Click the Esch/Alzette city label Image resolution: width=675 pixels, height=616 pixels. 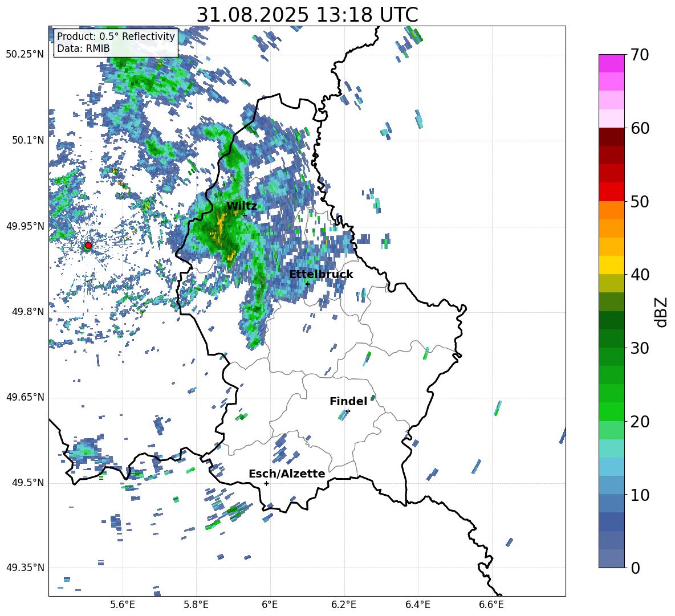click(287, 474)
